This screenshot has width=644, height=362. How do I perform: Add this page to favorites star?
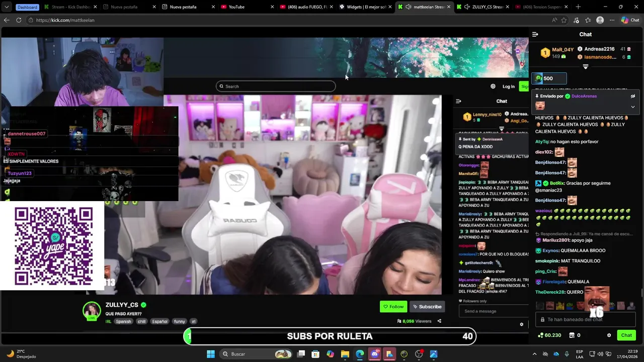tap(564, 20)
